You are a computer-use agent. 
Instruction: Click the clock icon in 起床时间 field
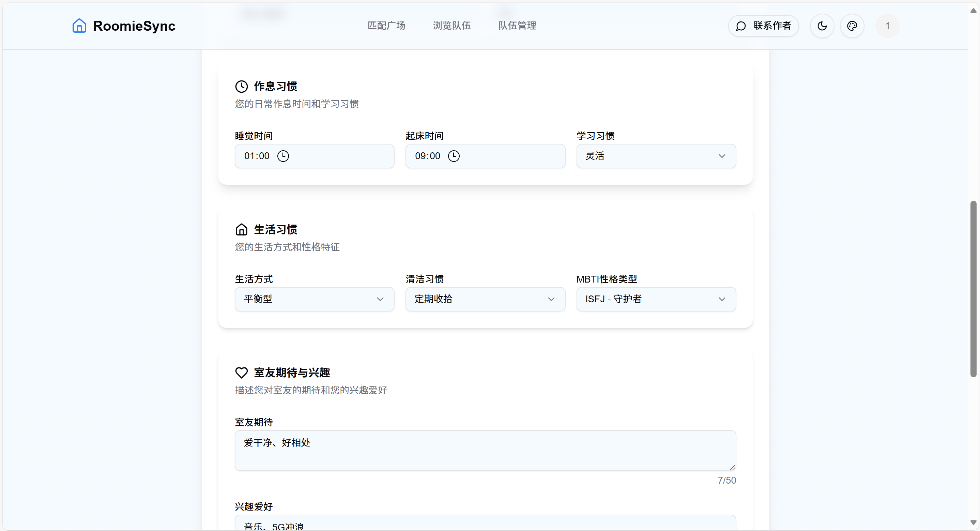tap(454, 156)
